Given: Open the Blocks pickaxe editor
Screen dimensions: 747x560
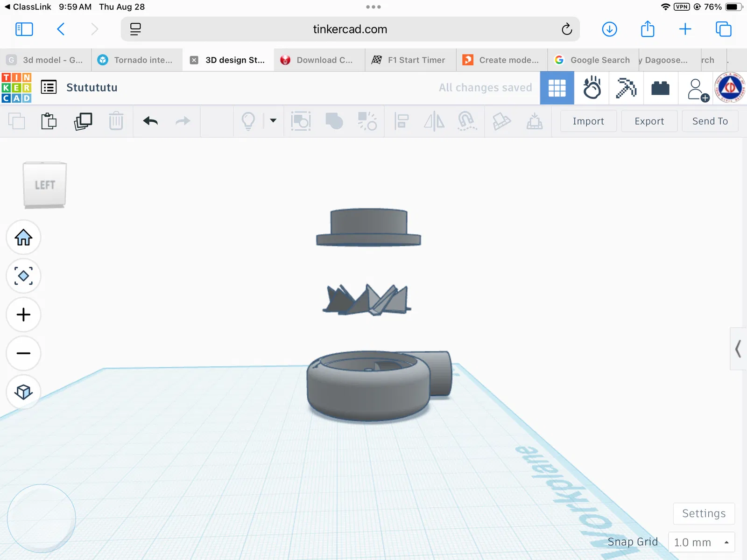Looking at the screenshot, I should click(626, 88).
